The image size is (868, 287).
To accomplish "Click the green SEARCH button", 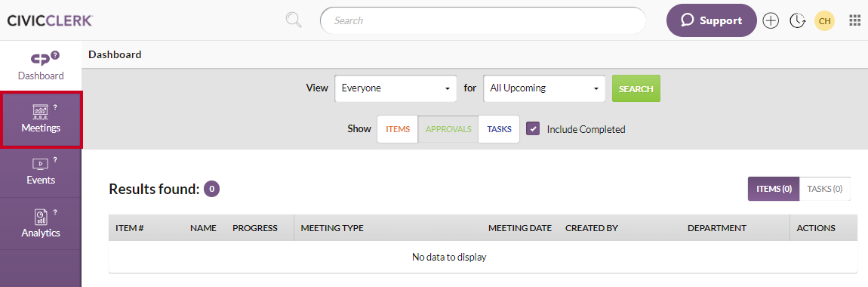I will click(636, 88).
